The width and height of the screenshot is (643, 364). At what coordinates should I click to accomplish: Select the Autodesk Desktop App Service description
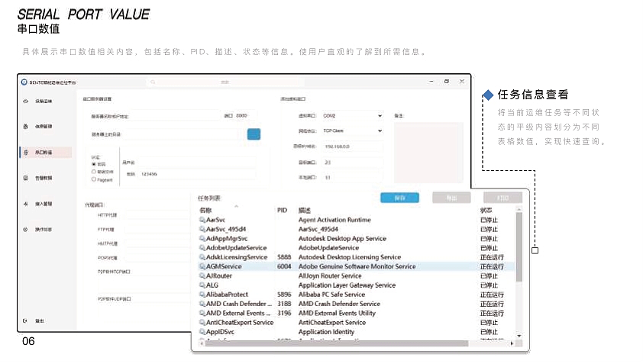pyautogui.click(x=342, y=239)
